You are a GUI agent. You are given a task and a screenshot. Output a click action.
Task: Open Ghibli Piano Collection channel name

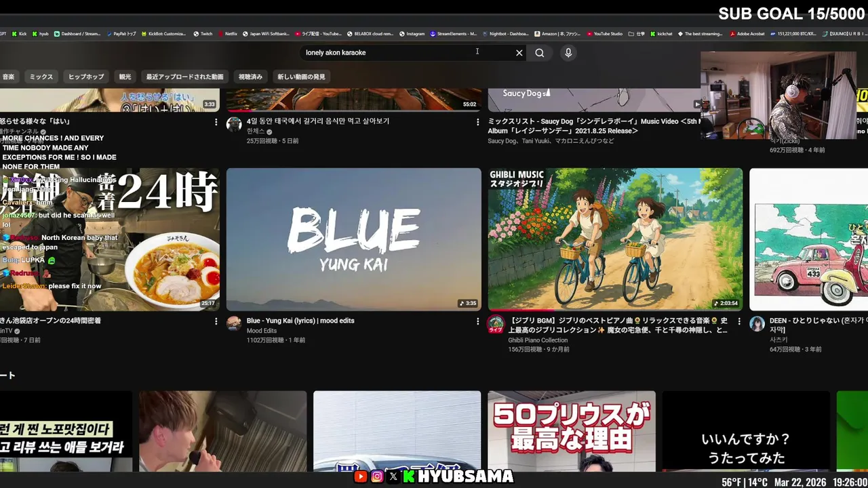(538, 340)
